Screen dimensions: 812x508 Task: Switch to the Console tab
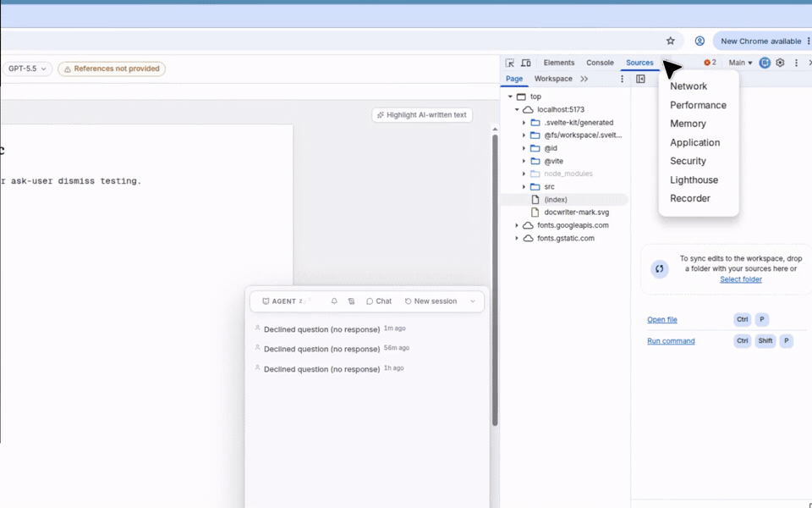coord(600,63)
